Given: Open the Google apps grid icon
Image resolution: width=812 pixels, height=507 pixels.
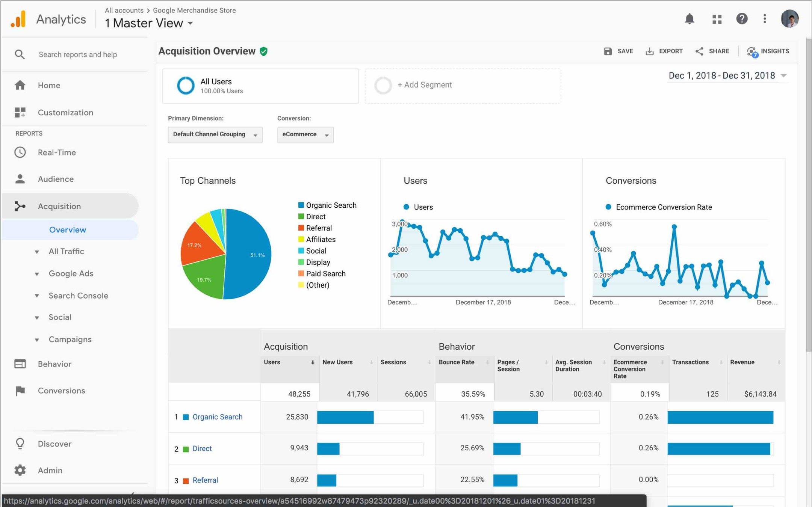Looking at the screenshot, I should click(717, 19).
